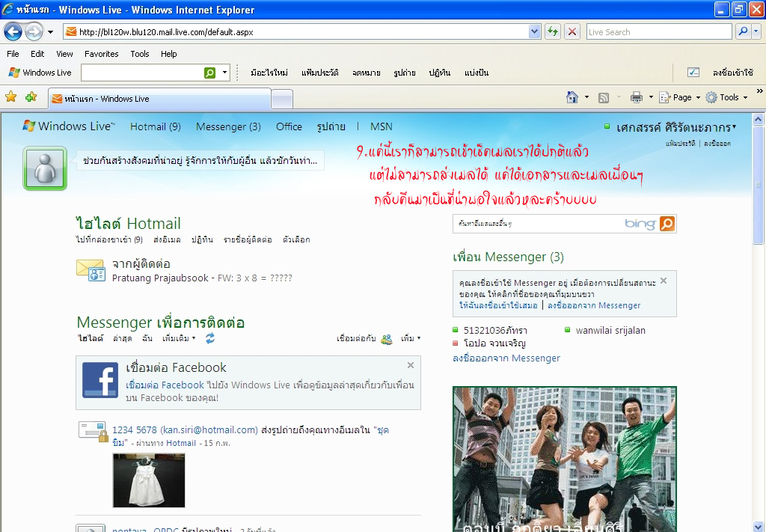
Task: Open a new blank tab
Action: coord(282,100)
